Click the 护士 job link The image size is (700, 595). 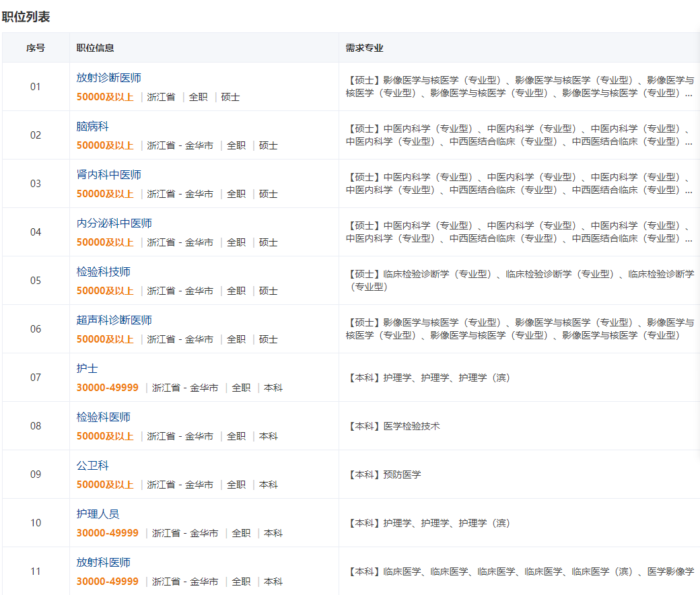pyautogui.click(x=87, y=369)
